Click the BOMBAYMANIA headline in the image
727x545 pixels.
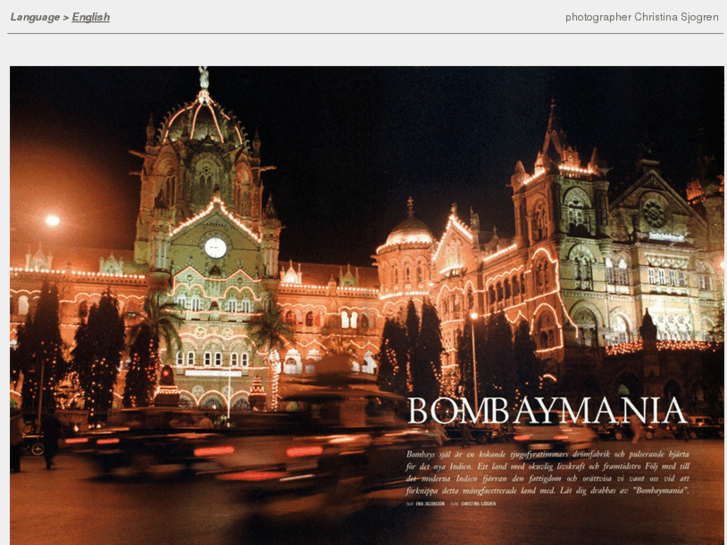pos(547,410)
